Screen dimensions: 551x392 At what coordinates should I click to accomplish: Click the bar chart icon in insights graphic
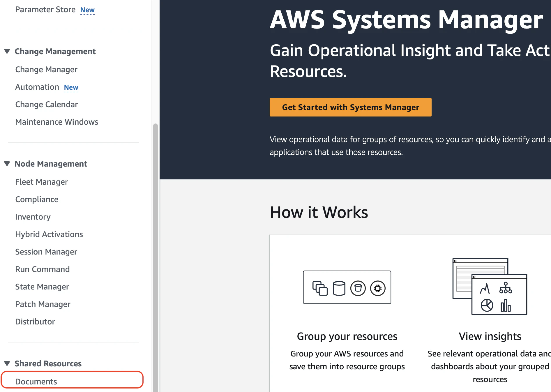(506, 305)
